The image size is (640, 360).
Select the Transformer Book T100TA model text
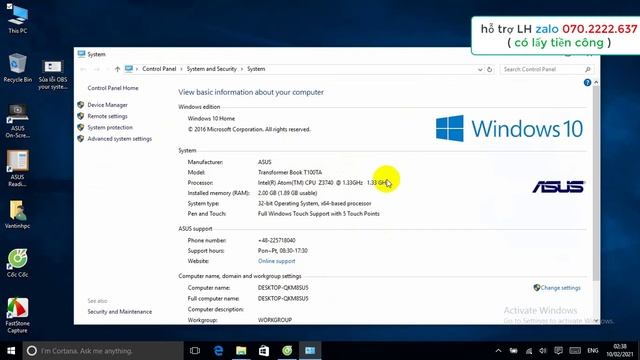[x=290, y=172]
